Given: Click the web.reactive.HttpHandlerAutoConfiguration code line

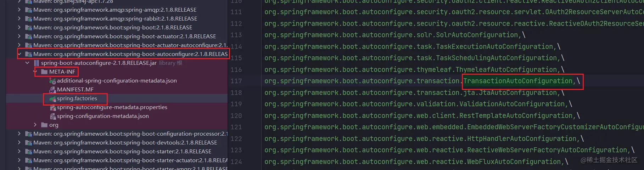Looking at the screenshot, I should point(424,139).
